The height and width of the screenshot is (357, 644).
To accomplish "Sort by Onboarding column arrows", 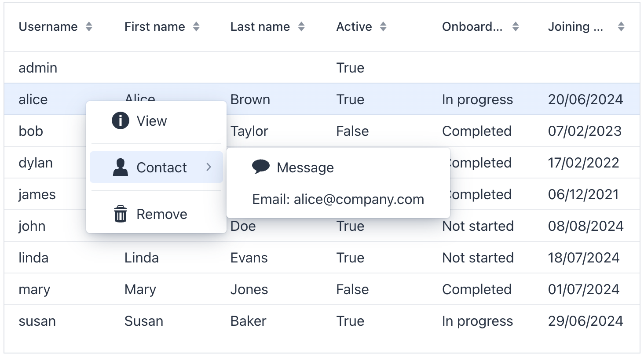I will pos(516,27).
